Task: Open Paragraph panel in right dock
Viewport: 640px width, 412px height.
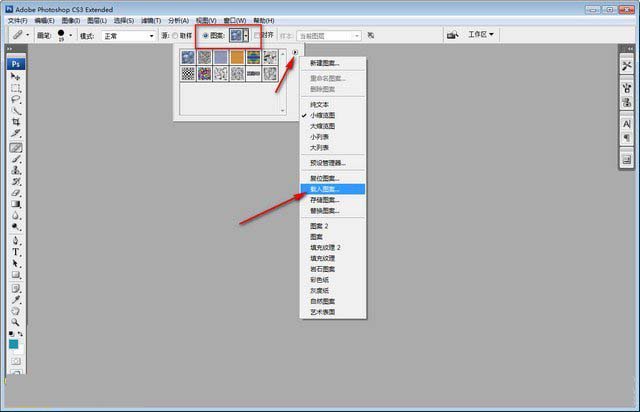Action: coord(627,138)
